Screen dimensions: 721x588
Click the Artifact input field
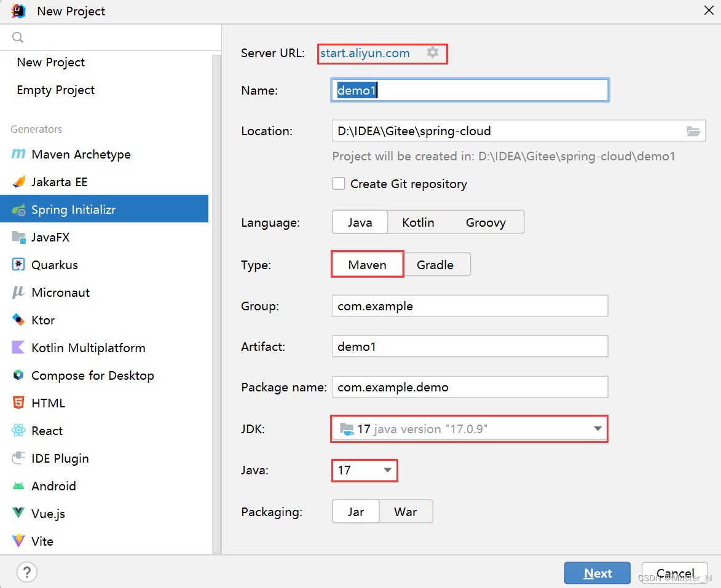[470, 346]
